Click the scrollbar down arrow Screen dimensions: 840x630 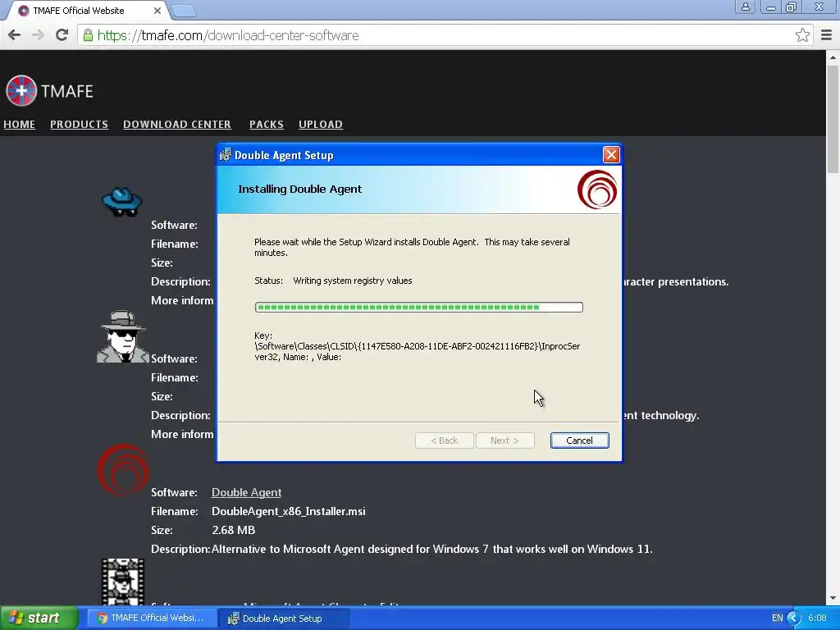833,597
